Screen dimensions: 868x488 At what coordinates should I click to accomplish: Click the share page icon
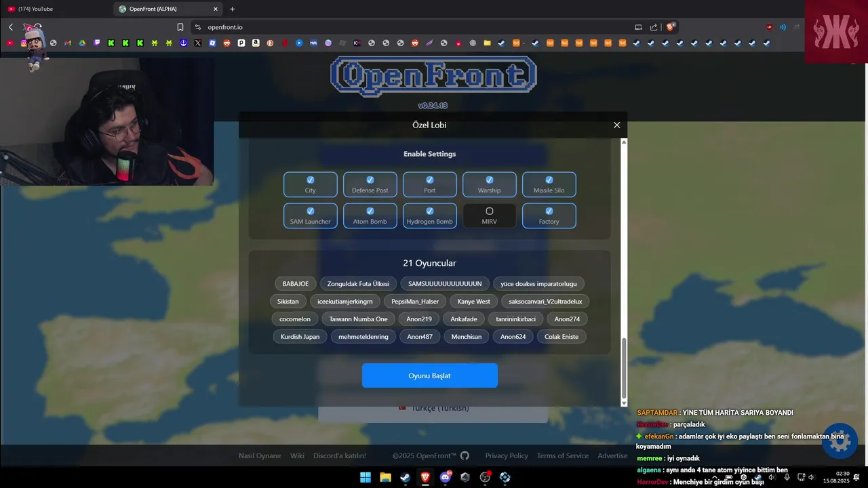(654, 27)
